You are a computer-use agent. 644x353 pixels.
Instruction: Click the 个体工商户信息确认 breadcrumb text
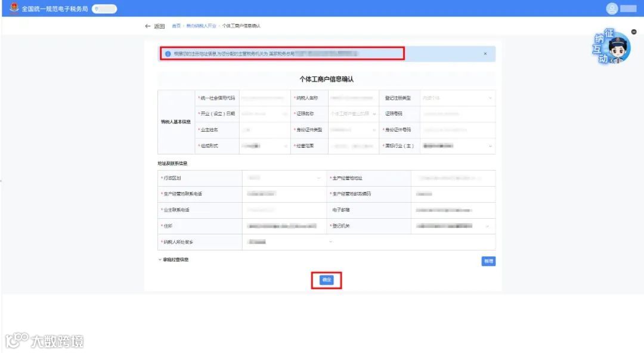(x=241, y=26)
